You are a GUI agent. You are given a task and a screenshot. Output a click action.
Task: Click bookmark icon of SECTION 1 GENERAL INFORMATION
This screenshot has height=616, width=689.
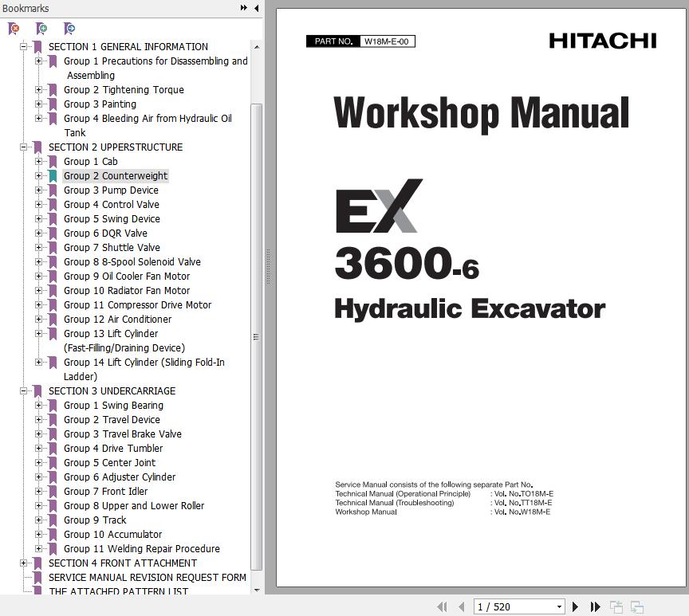(x=37, y=47)
